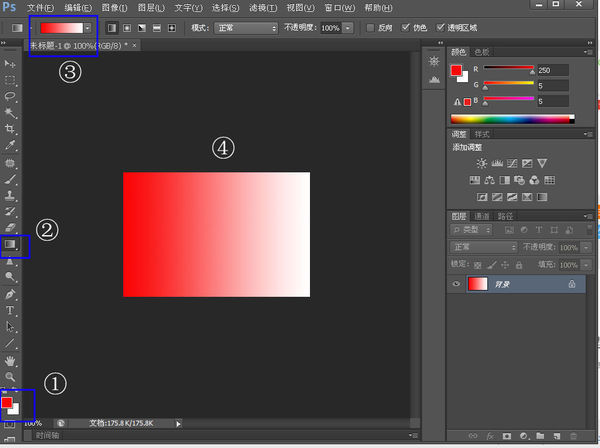Choose linear gradient style
600x448 pixels.
[112, 28]
